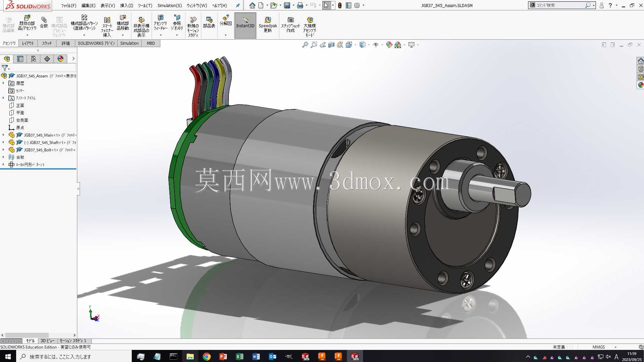Expand the アノテート アイテム node
Viewport: 644px width, 362px height.
click(3, 98)
